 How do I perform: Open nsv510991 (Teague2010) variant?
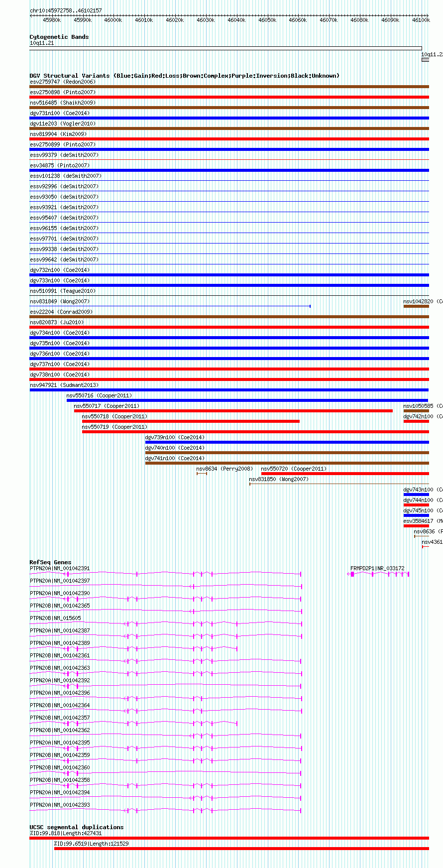coord(62,291)
